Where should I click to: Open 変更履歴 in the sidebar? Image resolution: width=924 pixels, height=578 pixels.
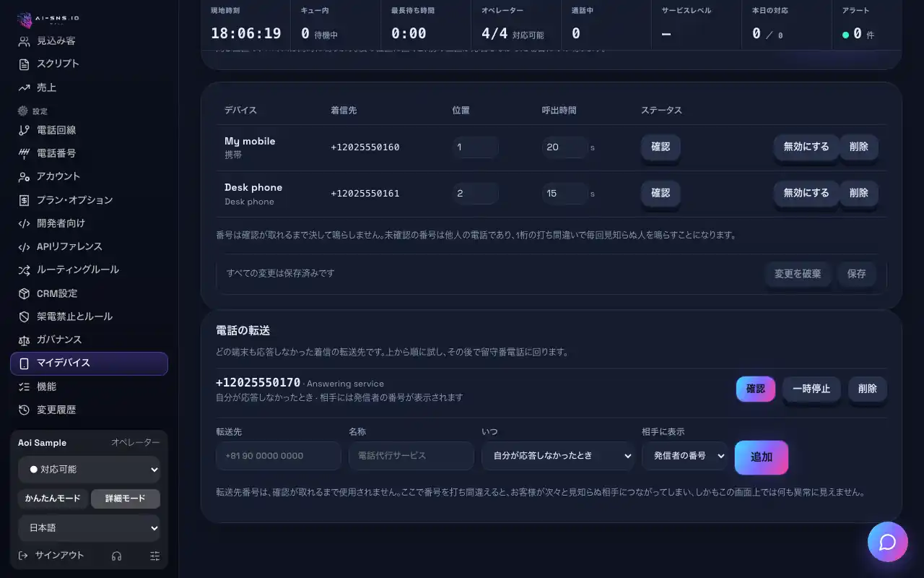point(89,410)
